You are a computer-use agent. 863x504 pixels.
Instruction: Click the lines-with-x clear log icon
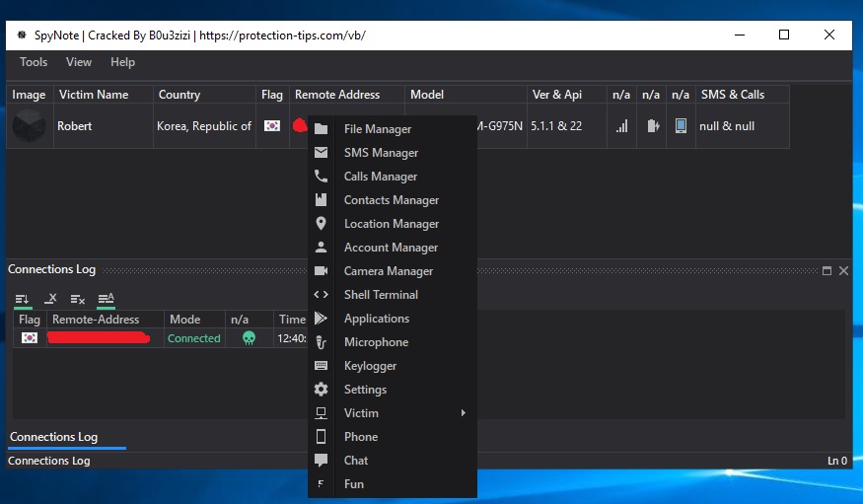tap(78, 299)
